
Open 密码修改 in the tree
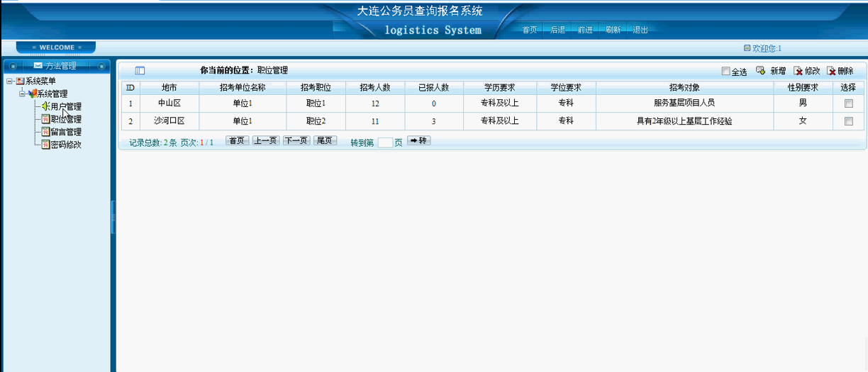tap(66, 145)
